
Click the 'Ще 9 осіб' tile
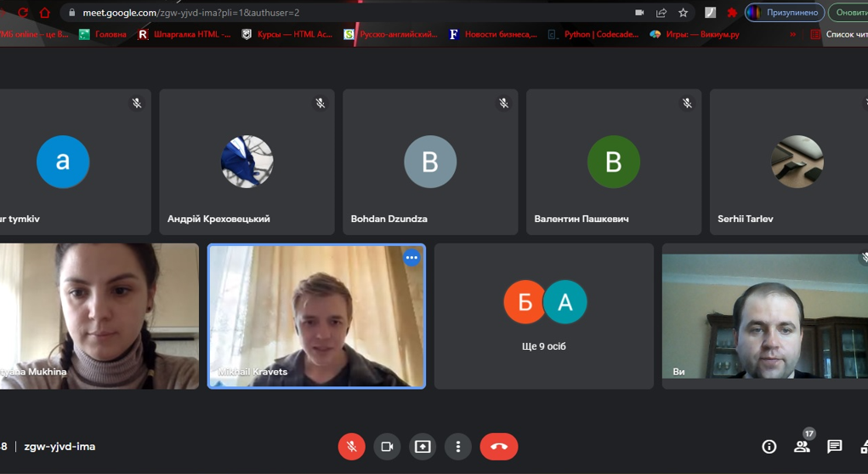544,317
